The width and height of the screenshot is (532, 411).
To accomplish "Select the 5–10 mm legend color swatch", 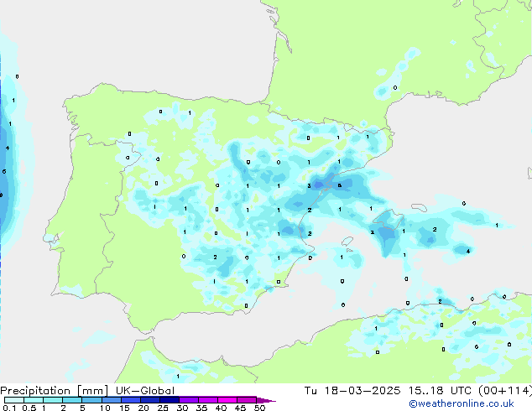I will [x=91, y=400].
